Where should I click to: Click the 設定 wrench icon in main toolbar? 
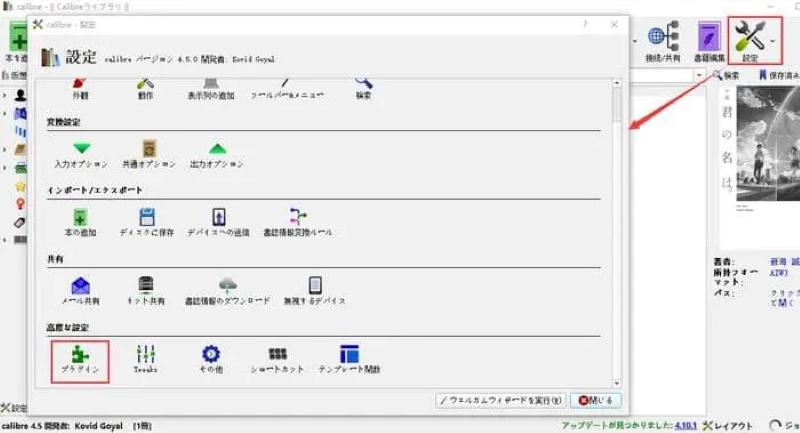pos(749,41)
